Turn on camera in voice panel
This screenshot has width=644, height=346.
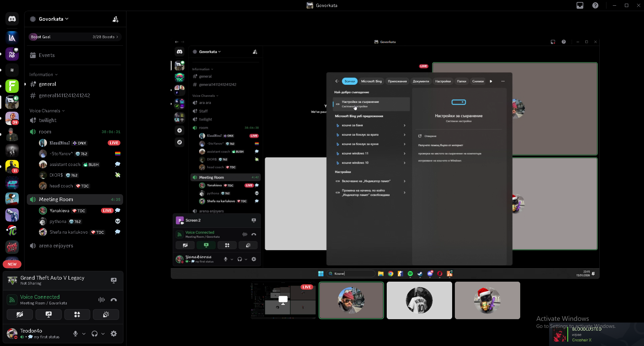click(x=20, y=314)
